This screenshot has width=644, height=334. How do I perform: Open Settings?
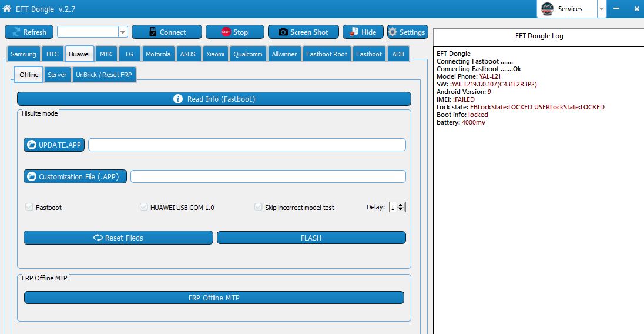point(407,32)
